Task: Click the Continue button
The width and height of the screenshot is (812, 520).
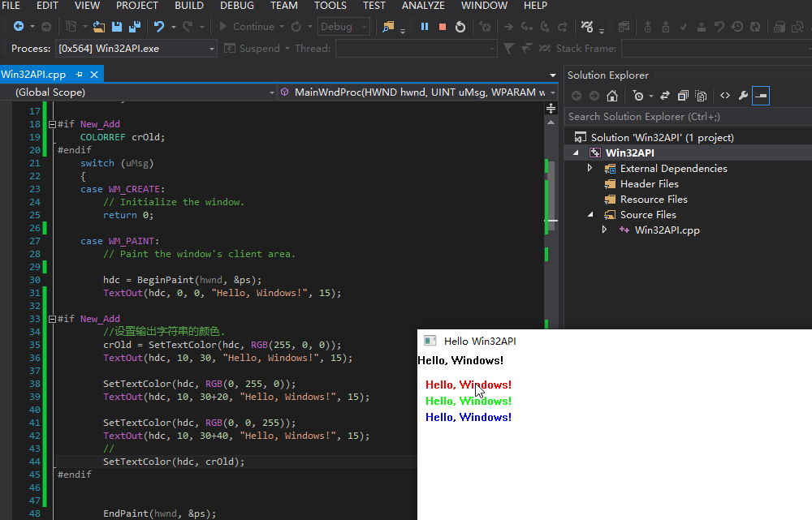Action: click(x=252, y=26)
